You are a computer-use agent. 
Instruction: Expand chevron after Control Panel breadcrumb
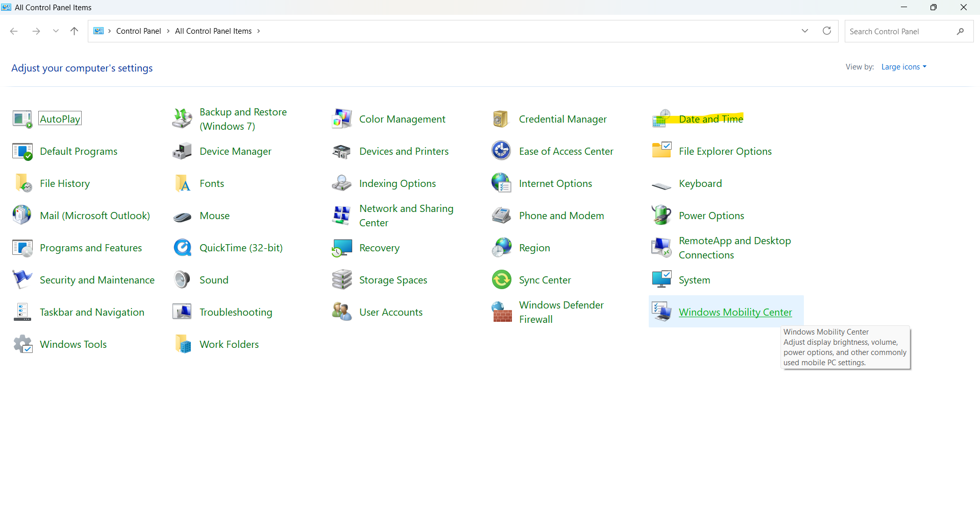168,31
